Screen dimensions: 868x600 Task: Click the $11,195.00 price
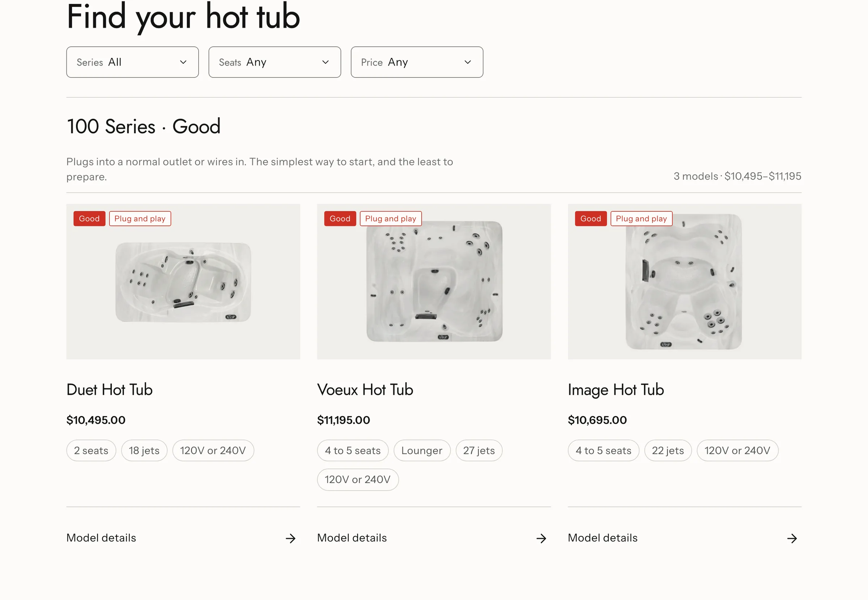pos(344,420)
